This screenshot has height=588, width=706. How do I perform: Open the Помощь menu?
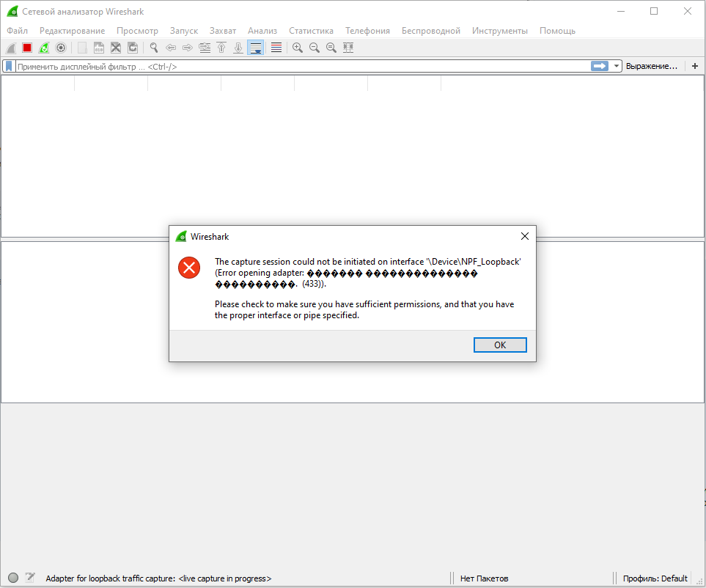click(x=557, y=31)
